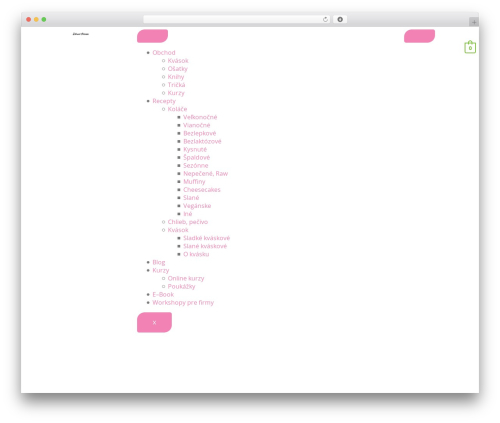Open the E-Book link
500x423 pixels.
coord(163,294)
